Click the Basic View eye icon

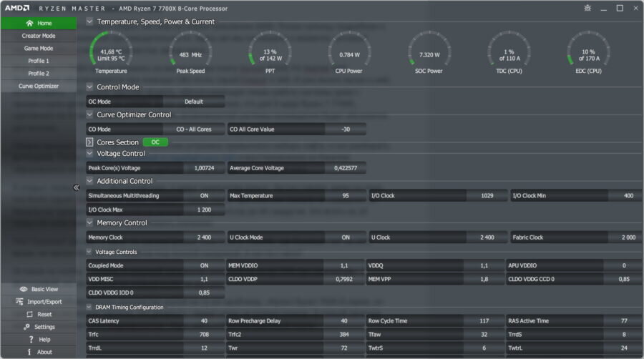[x=24, y=289]
